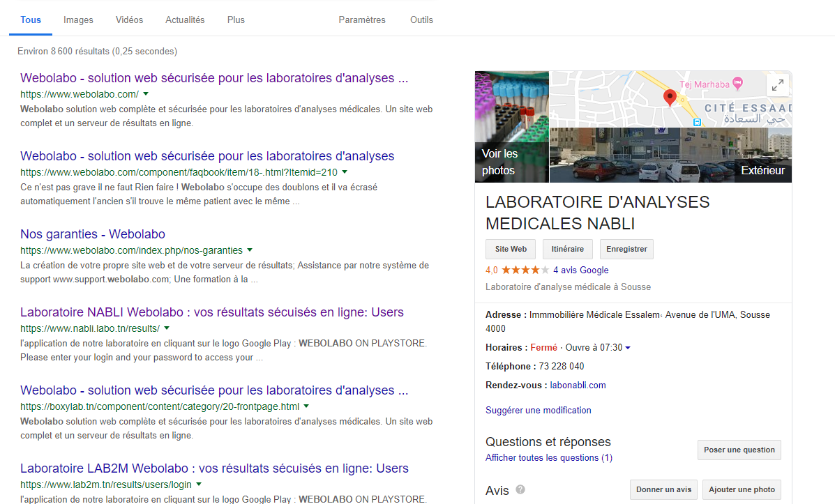Image resolution: width=835 pixels, height=504 pixels.
Task: Click the Tej Marhaba hotel marker on the map
Action: pyautogui.click(x=737, y=82)
